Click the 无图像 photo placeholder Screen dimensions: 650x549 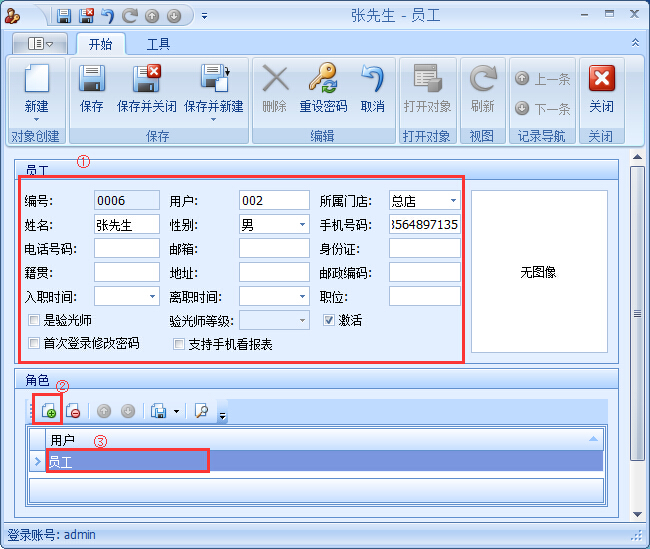[x=539, y=272]
